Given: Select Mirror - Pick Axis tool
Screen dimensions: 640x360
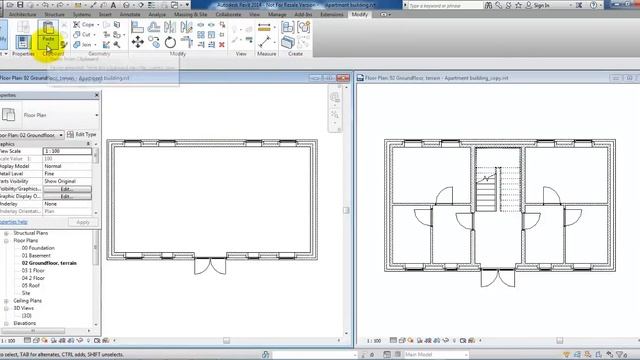Looking at the screenshot, I should pos(170,27).
